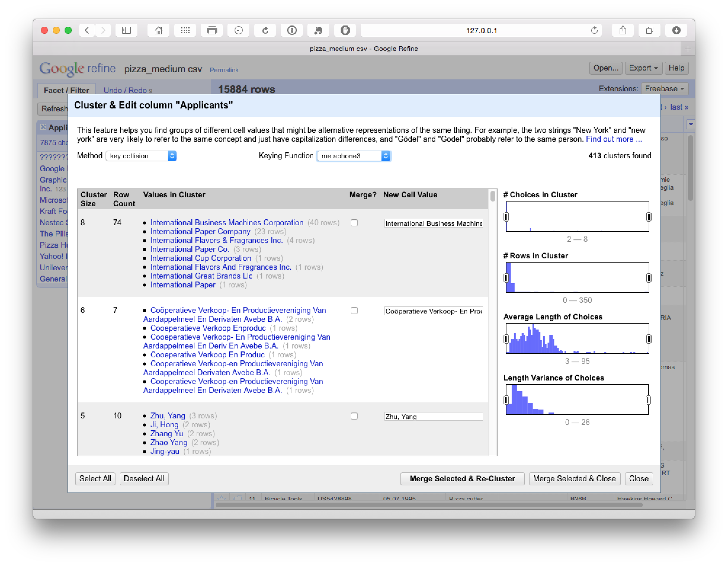Edit the Coöperatieve Verkoop new cell value field
This screenshot has width=728, height=566.
point(433,311)
